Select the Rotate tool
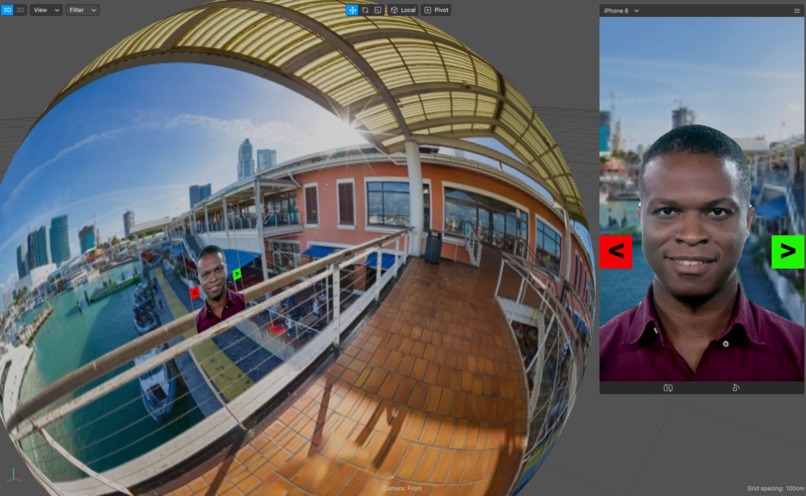The width and height of the screenshot is (806, 496). tap(365, 10)
